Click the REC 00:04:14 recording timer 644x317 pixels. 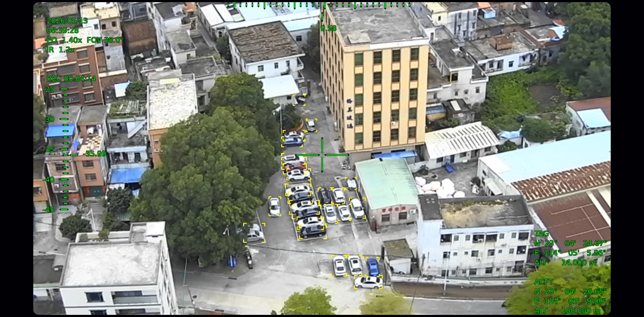coord(71,78)
